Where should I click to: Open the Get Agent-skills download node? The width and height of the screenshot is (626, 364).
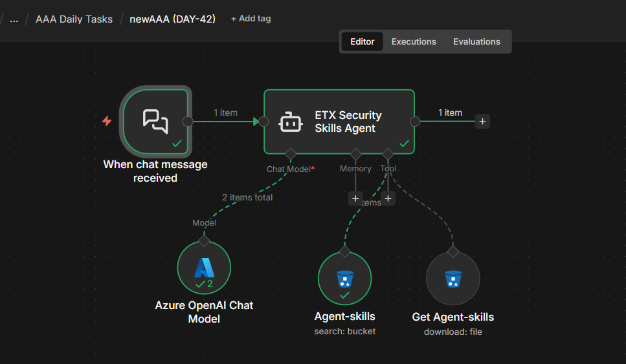pyautogui.click(x=453, y=278)
